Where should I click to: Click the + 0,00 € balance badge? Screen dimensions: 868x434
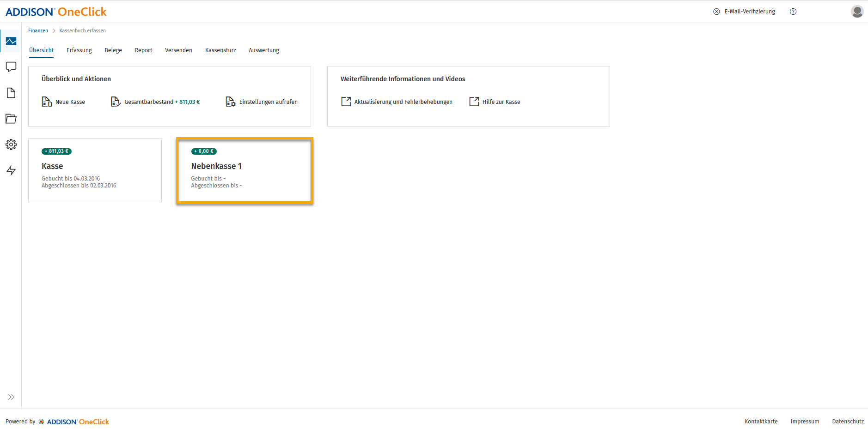204,151
